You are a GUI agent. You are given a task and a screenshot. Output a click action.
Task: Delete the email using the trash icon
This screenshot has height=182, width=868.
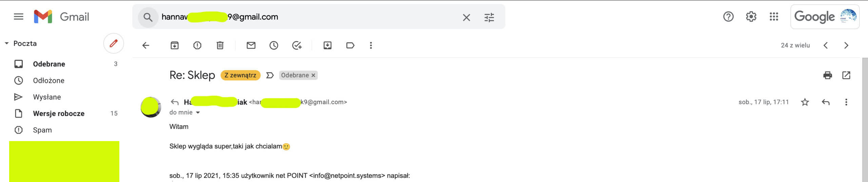click(220, 45)
